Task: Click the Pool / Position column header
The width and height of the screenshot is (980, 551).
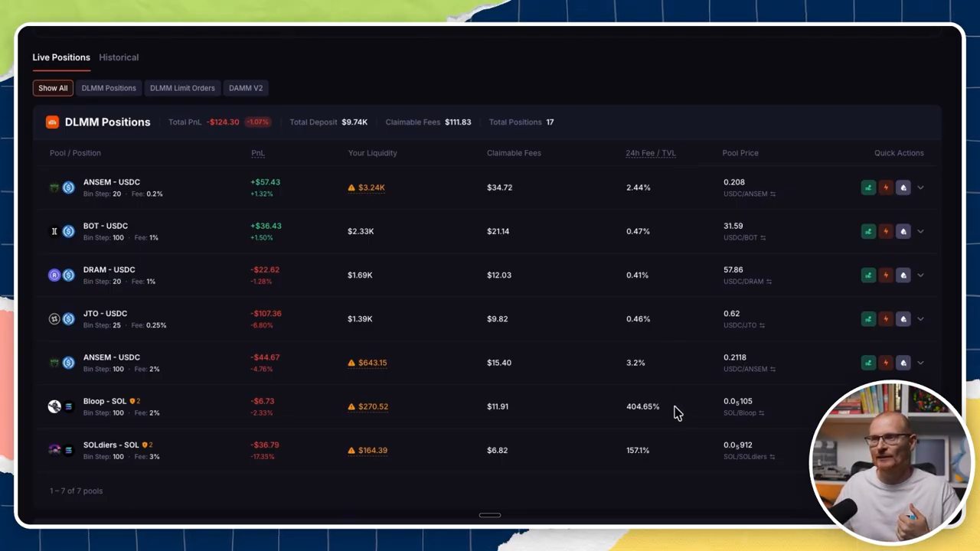Action: coord(75,153)
